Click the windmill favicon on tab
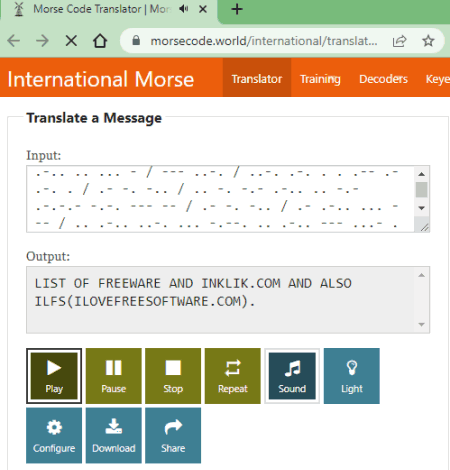450x470 pixels. pyautogui.click(x=19, y=9)
